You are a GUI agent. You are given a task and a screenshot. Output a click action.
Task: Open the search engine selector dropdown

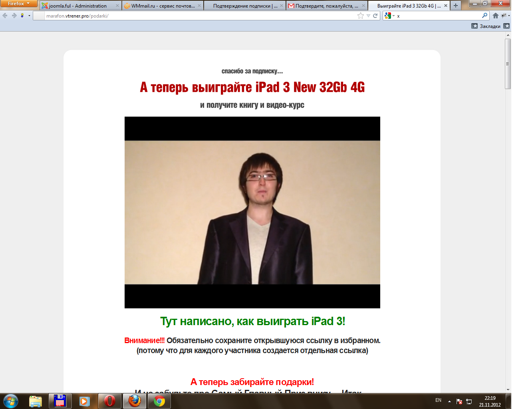pos(389,16)
